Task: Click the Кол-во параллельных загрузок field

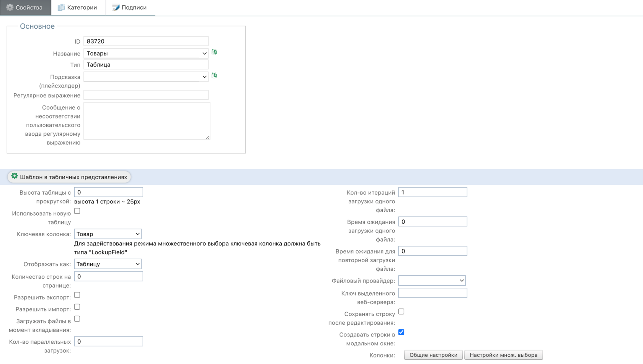Action: (x=108, y=341)
